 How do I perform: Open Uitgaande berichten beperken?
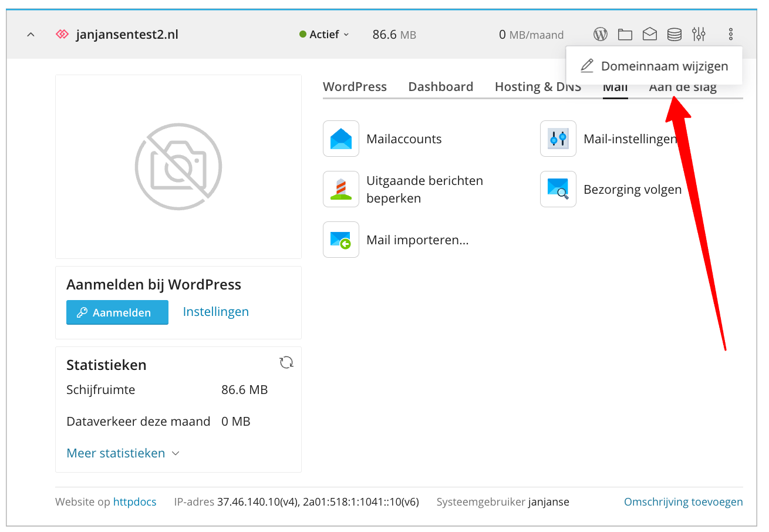(341, 190)
